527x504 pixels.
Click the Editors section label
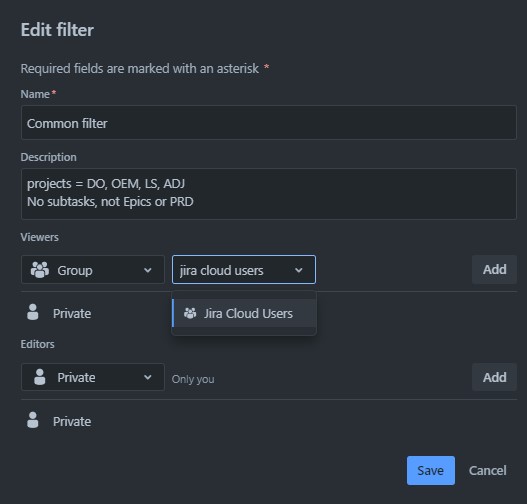tap(37, 344)
